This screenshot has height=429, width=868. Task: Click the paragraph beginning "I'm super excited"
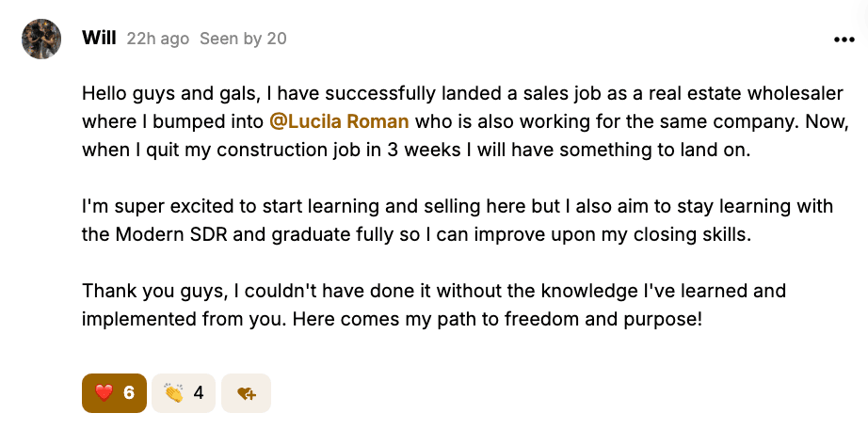click(452, 220)
